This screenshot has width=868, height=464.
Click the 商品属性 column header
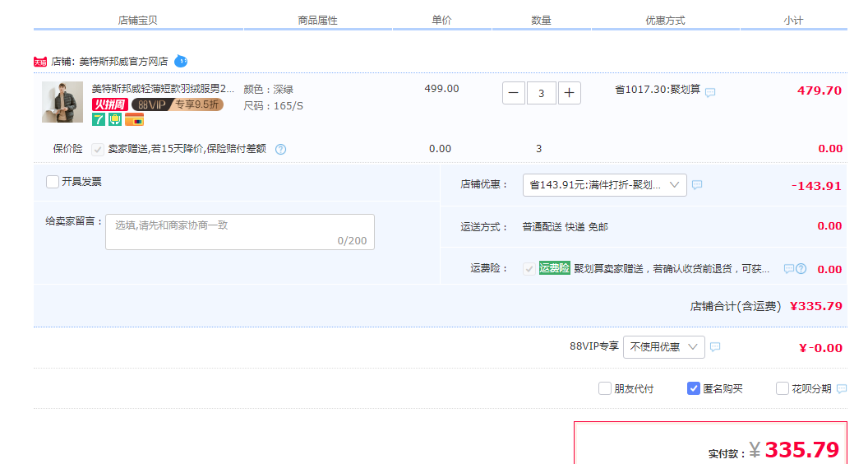pos(318,21)
